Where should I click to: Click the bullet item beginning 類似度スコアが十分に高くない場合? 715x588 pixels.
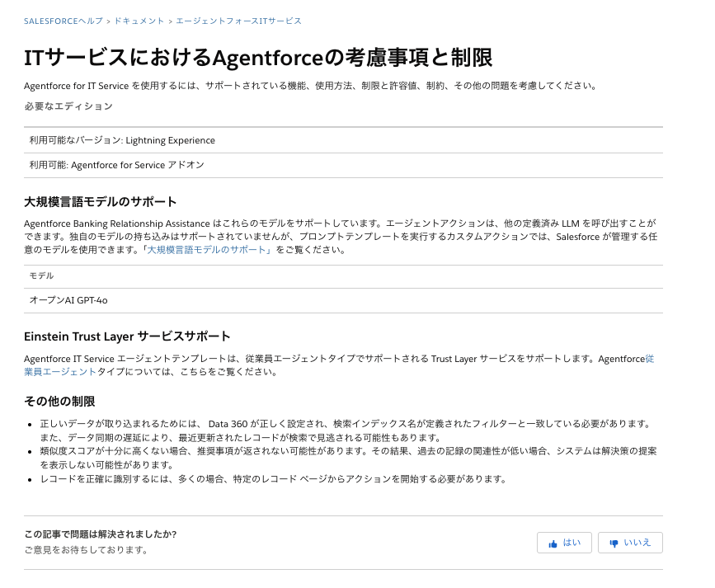(348, 458)
